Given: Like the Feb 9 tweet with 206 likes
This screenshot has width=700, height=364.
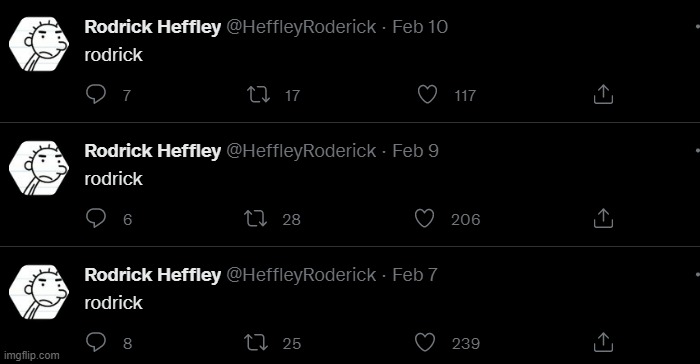Looking at the screenshot, I should coord(424,219).
